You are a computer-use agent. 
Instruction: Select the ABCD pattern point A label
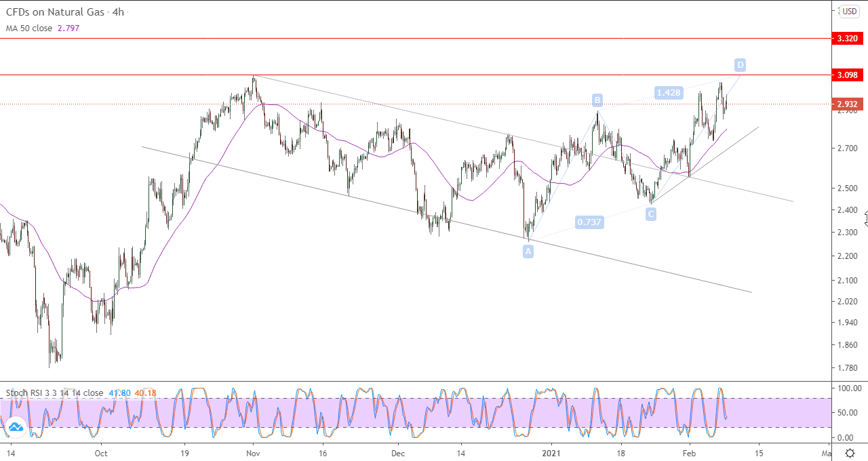click(x=528, y=251)
